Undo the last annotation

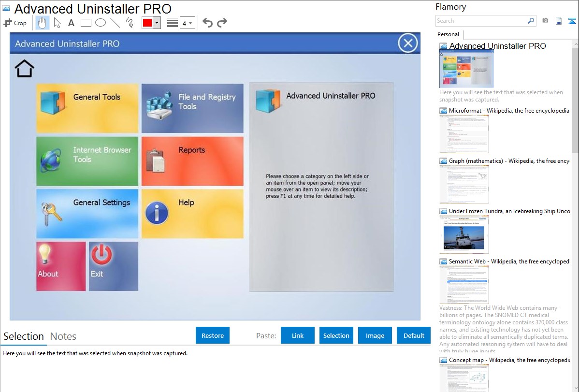[x=207, y=23]
